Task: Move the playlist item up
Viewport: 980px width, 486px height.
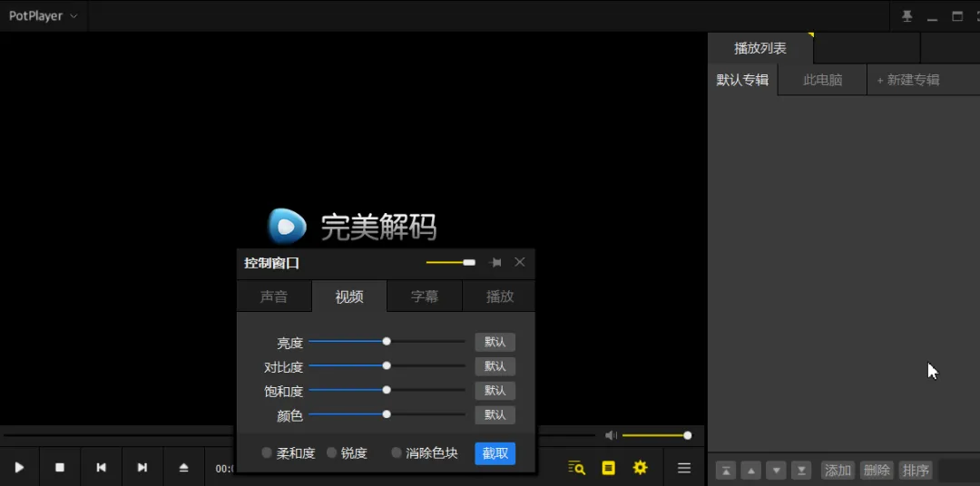Action: (751, 471)
